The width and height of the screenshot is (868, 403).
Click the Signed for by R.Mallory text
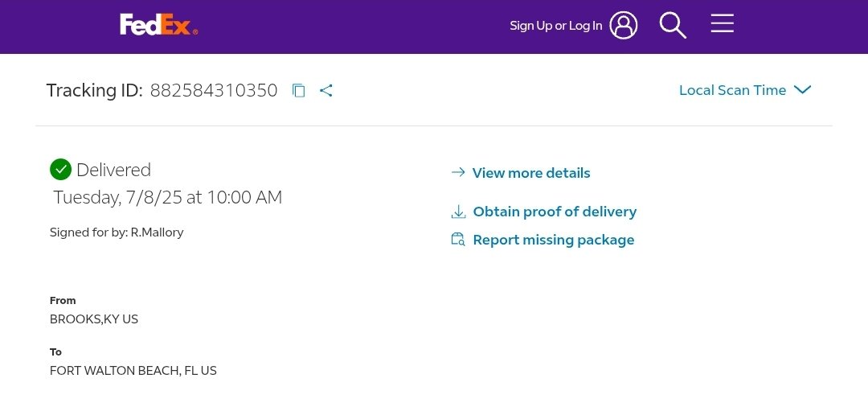point(117,232)
